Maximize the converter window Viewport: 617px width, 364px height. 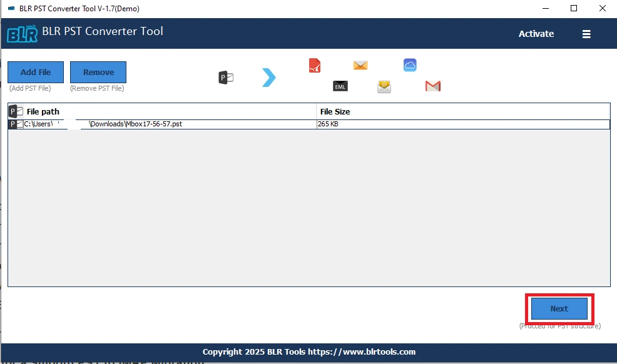point(574,8)
